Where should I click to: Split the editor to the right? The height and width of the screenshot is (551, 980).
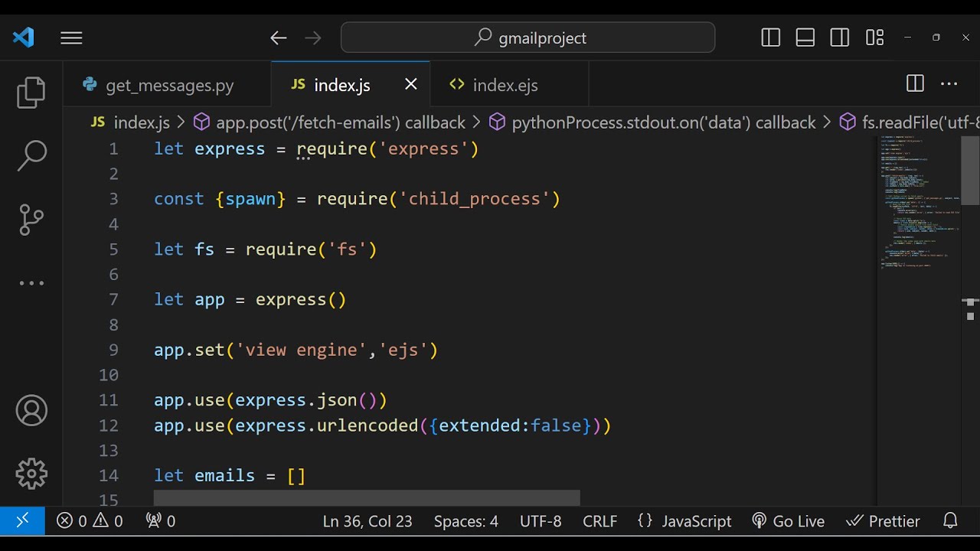tap(915, 84)
